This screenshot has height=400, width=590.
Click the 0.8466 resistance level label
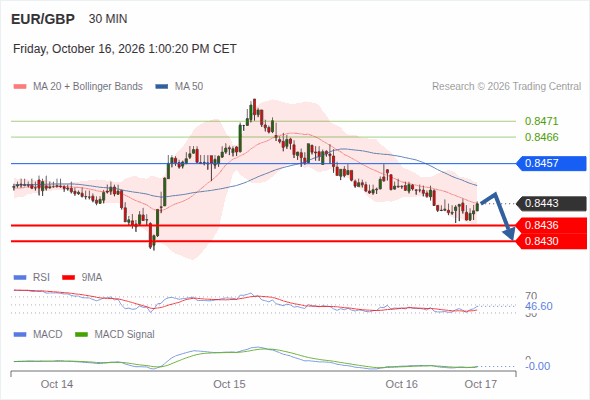pos(541,137)
